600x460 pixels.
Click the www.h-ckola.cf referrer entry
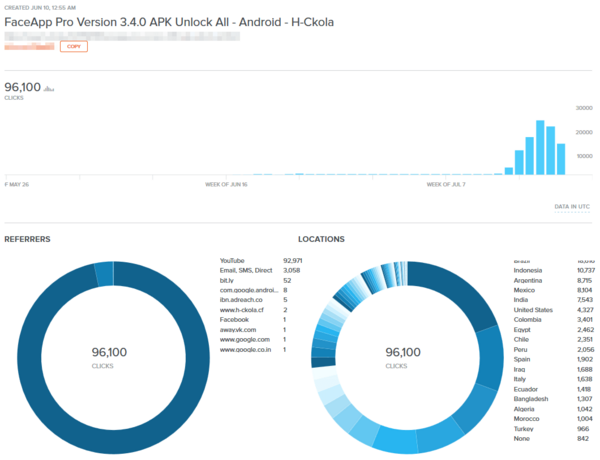(242, 310)
